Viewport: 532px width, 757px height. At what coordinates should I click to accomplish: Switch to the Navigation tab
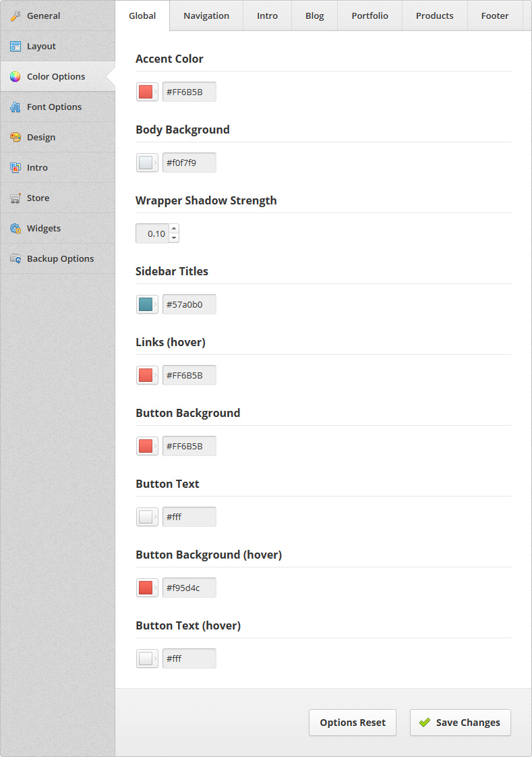pyautogui.click(x=206, y=16)
